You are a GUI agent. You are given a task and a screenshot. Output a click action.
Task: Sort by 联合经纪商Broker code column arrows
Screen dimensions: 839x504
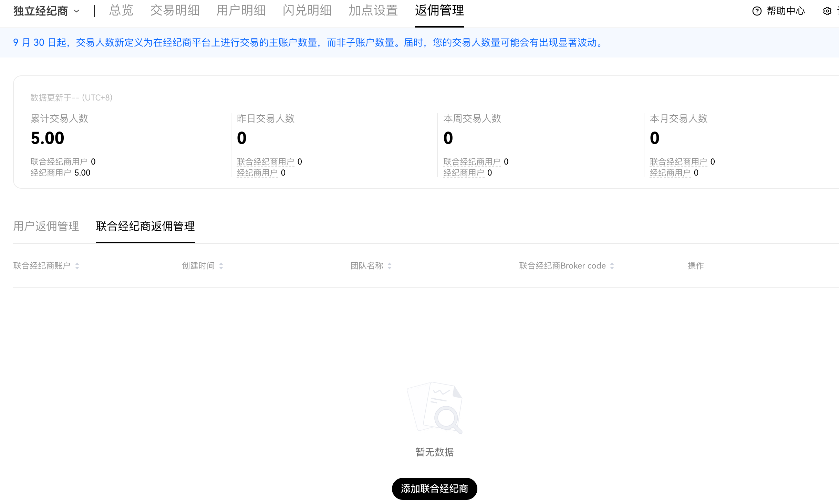tap(612, 266)
